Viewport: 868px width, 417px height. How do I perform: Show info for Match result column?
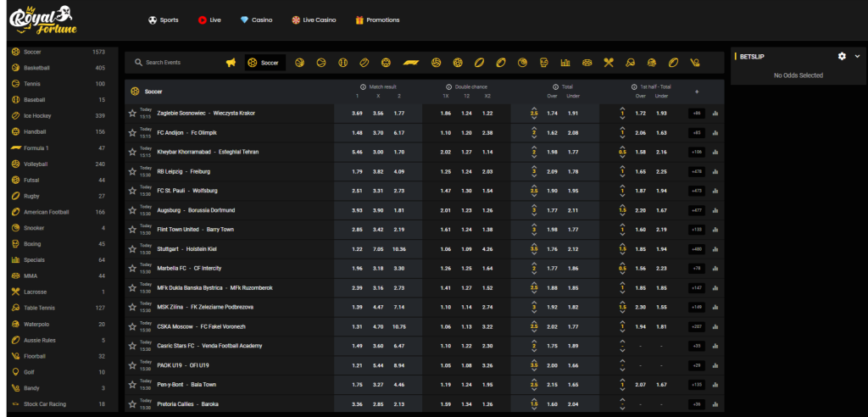363,86
